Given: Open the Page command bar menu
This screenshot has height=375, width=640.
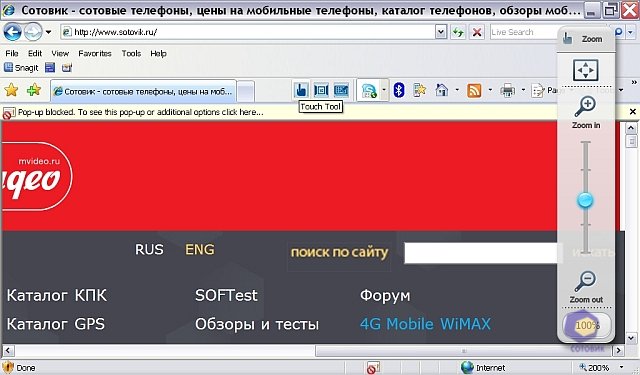Looking at the screenshot, I should click(x=544, y=90).
